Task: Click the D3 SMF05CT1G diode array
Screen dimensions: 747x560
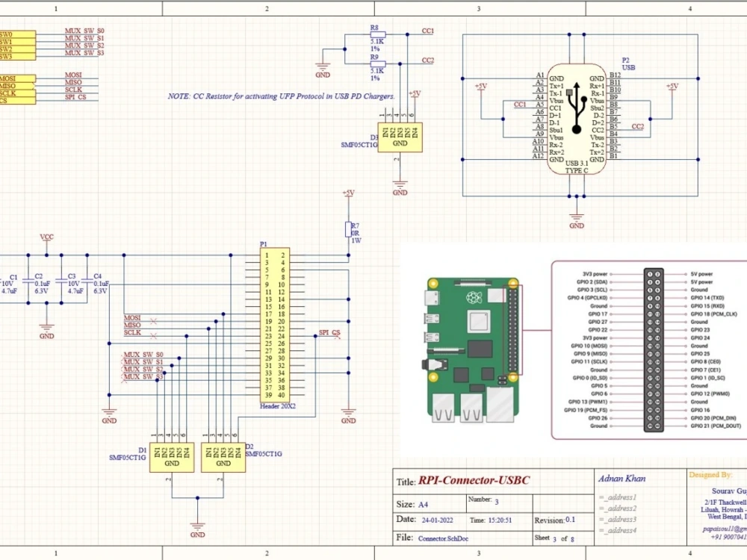Action: click(400, 137)
